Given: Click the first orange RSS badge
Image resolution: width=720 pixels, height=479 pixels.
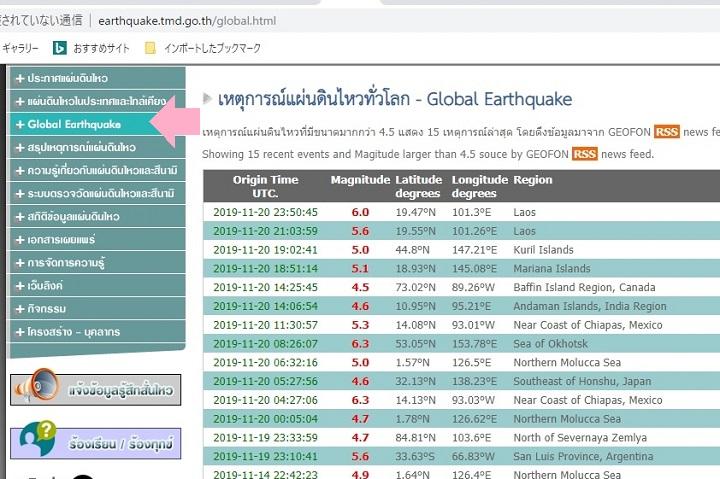Looking at the screenshot, I should (x=667, y=132).
